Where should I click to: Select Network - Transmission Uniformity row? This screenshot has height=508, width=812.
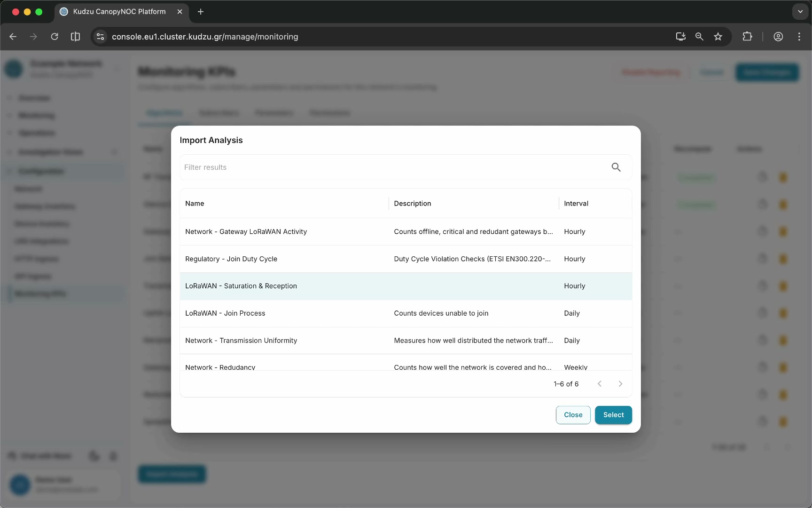pyautogui.click(x=406, y=341)
